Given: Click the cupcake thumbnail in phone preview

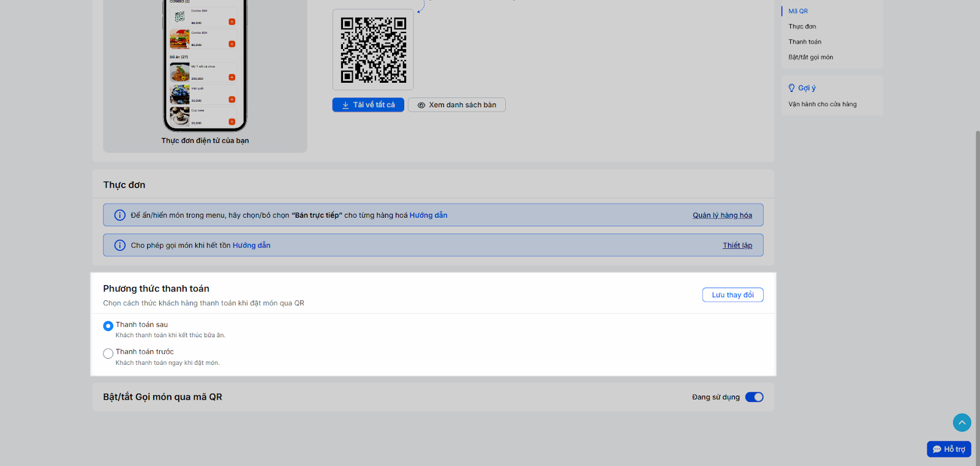Looking at the screenshot, I should 179,116.
